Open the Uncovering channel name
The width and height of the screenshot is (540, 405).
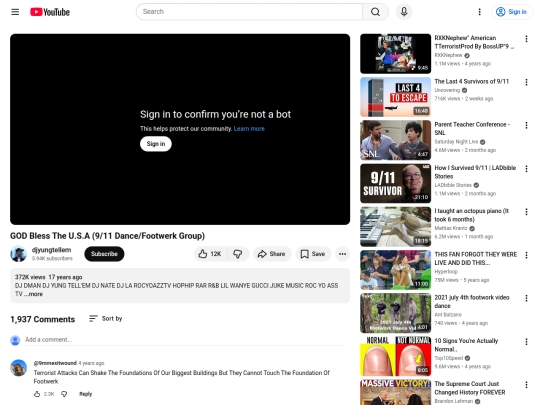point(447,90)
